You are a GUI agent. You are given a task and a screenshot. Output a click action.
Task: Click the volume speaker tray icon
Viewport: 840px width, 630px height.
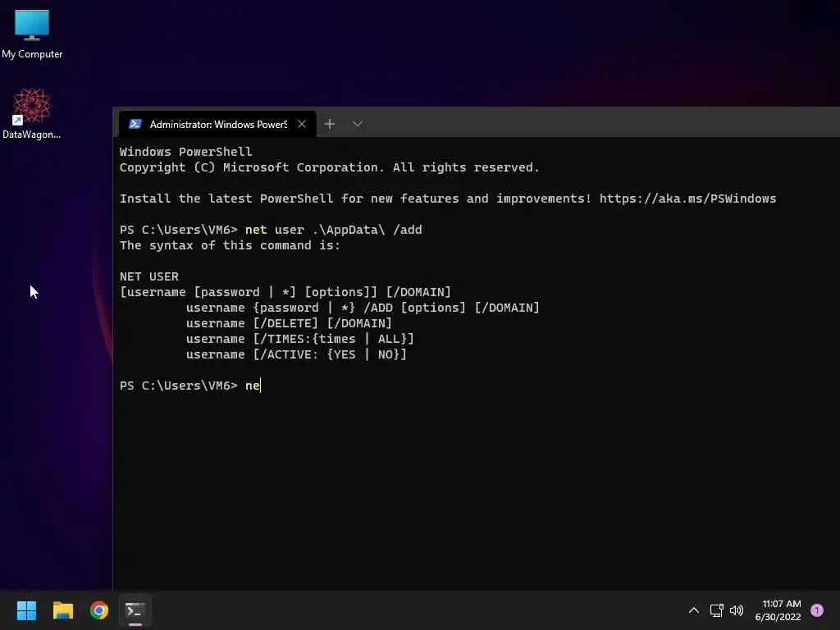(x=737, y=610)
